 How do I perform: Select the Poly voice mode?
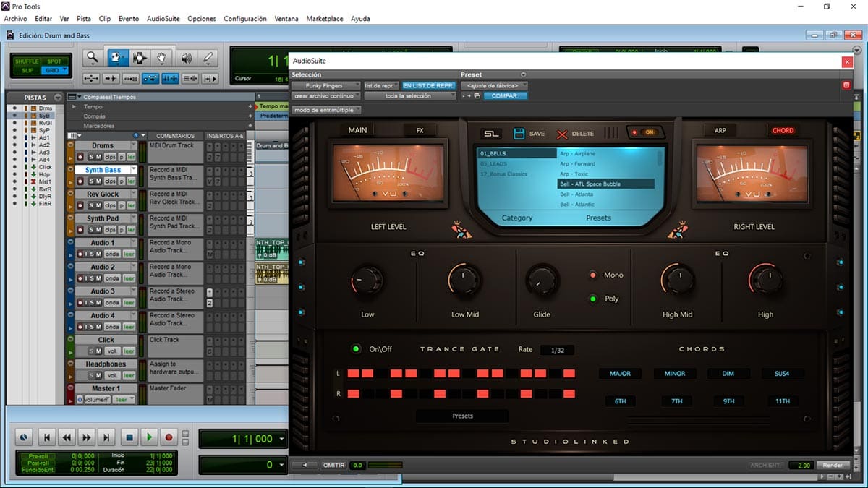click(593, 299)
